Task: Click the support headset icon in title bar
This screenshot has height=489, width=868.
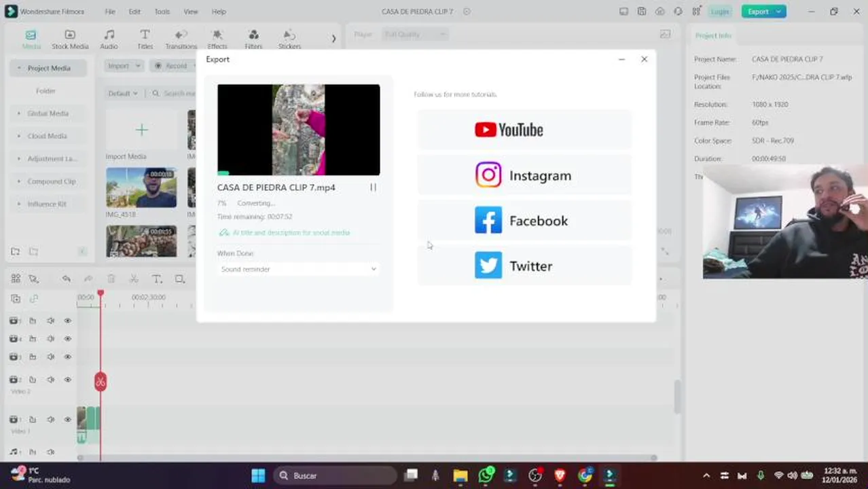Action: tap(678, 12)
